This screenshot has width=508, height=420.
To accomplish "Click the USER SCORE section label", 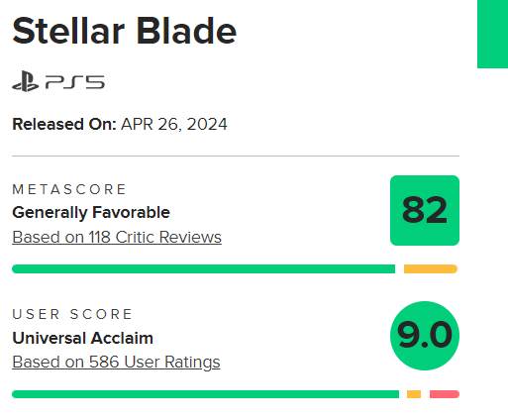I will [x=72, y=314].
